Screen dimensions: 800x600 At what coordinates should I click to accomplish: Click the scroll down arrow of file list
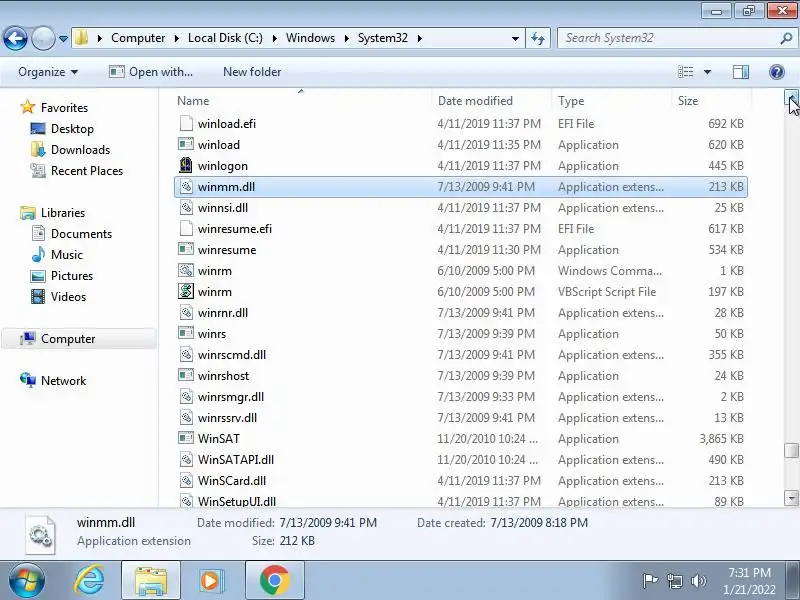click(x=791, y=498)
